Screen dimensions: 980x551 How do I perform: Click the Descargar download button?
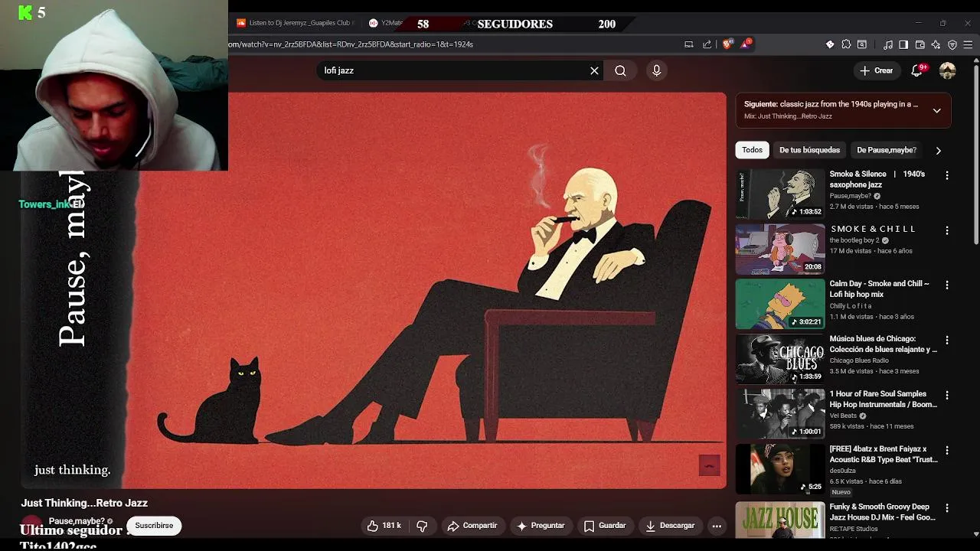click(x=670, y=526)
